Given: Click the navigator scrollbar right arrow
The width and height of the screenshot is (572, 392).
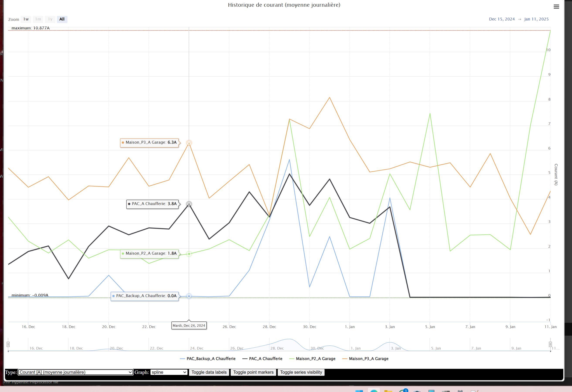Looking at the screenshot, I should click(x=551, y=351).
